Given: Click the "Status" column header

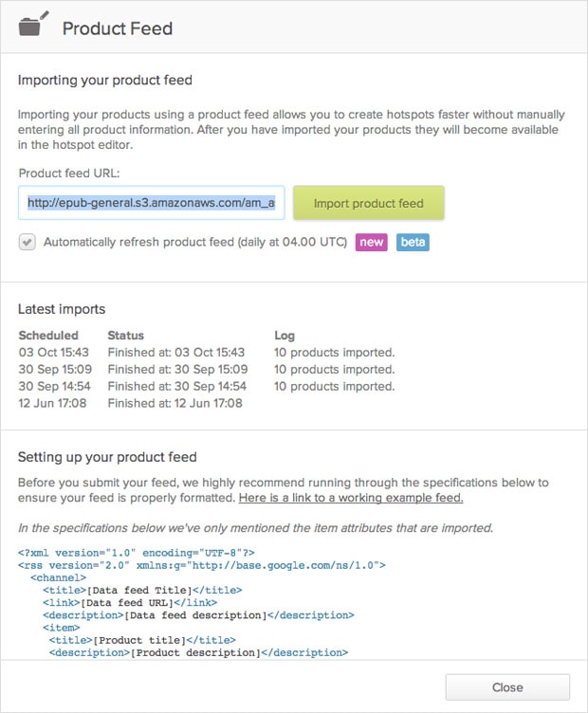Looking at the screenshot, I should (x=126, y=336).
